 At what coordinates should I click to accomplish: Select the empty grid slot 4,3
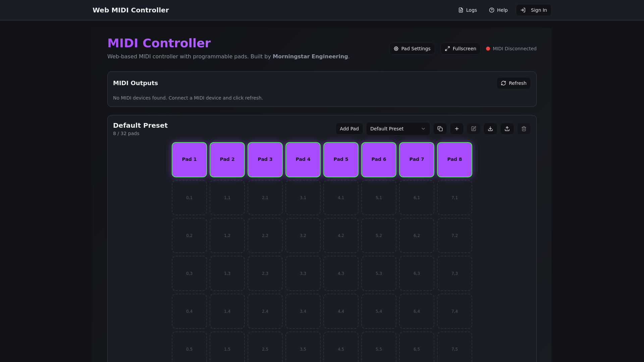341,274
